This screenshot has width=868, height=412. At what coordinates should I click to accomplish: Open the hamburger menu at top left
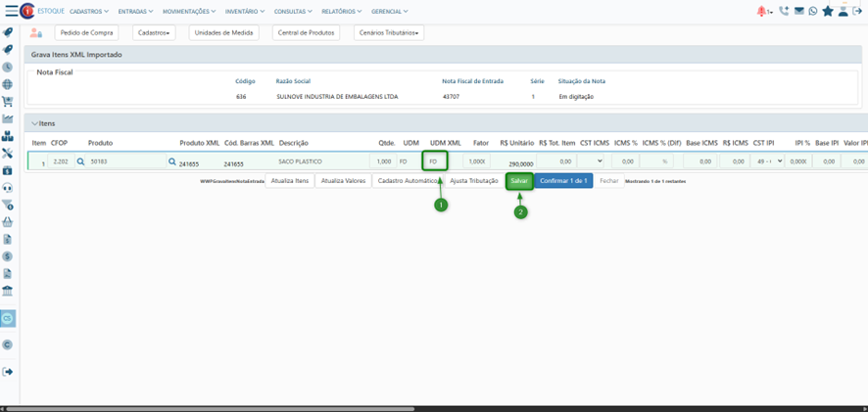pos(11,11)
